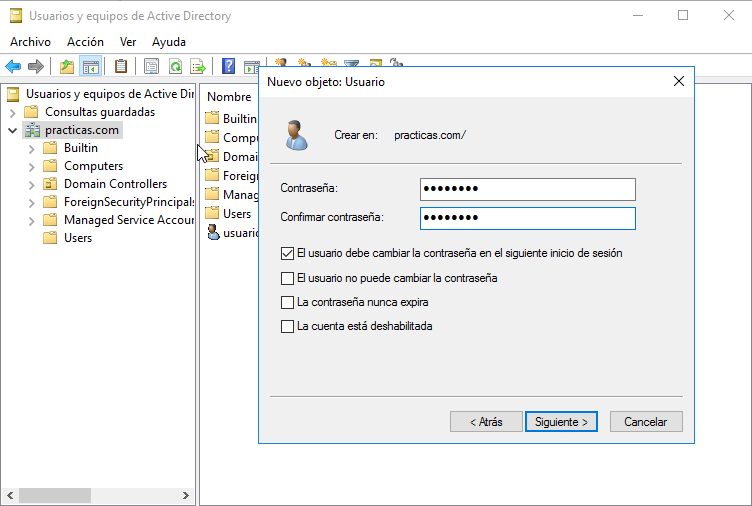The image size is (752, 506).
Task: Click the green refresh toolbar icon
Action: pyautogui.click(x=175, y=66)
